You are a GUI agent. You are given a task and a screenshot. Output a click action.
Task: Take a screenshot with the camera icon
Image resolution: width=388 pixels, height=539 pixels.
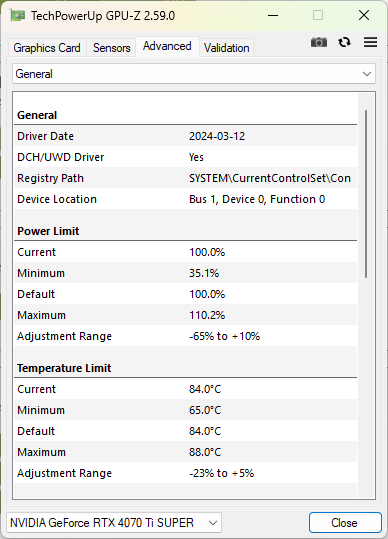319,42
